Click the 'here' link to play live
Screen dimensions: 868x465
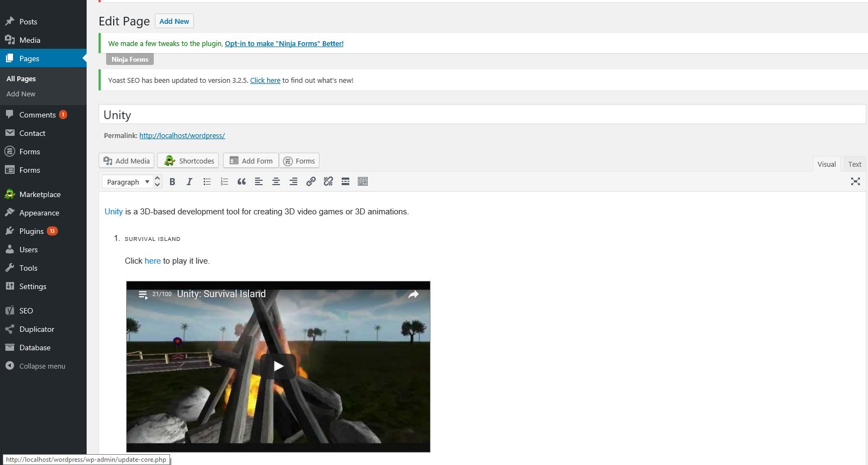(153, 261)
